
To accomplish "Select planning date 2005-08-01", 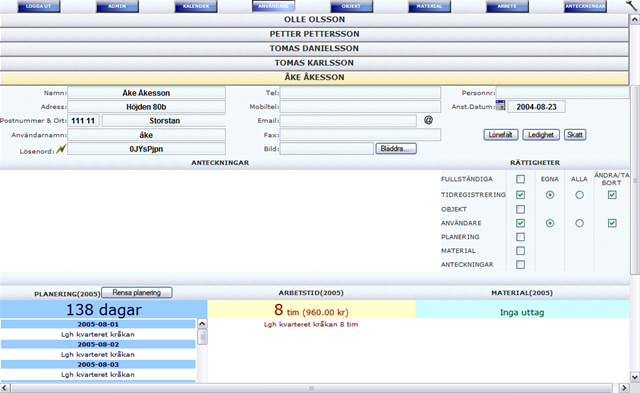I will coord(98,324).
